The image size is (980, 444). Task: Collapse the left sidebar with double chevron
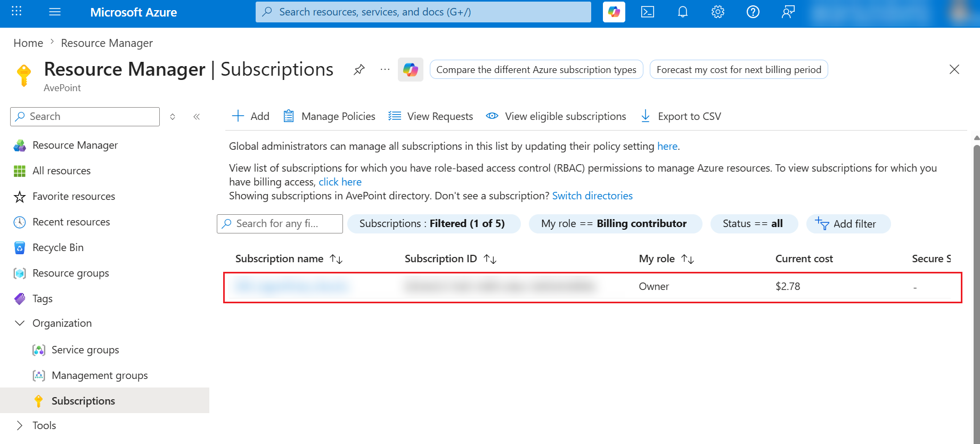[x=197, y=117]
